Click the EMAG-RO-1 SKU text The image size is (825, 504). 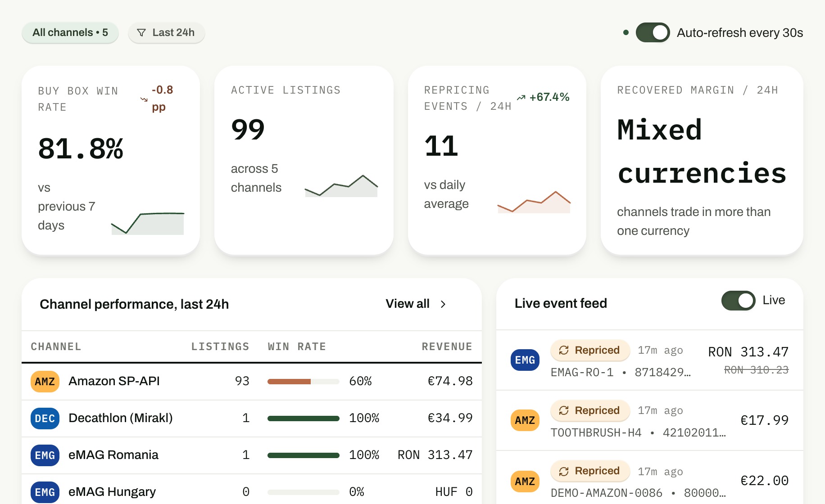(582, 373)
